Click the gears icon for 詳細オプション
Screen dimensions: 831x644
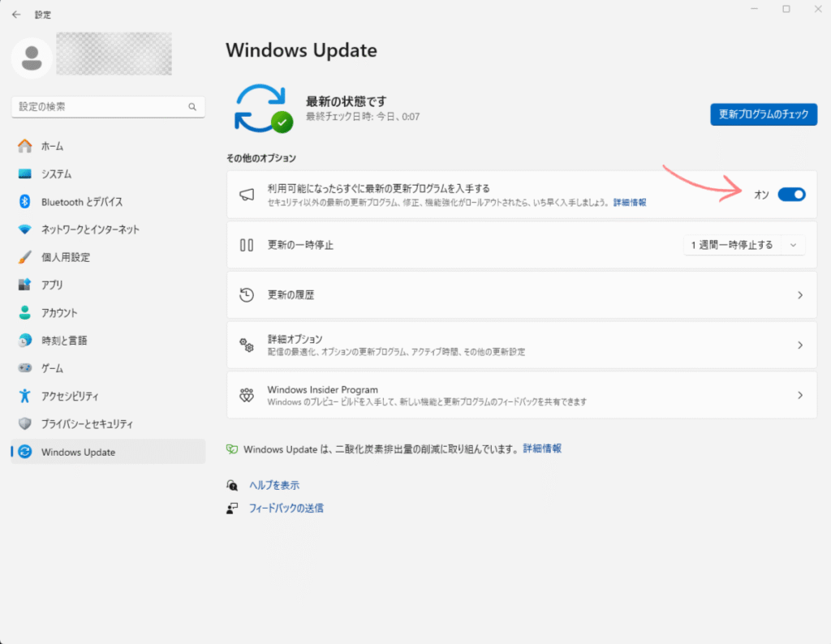coord(247,346)
